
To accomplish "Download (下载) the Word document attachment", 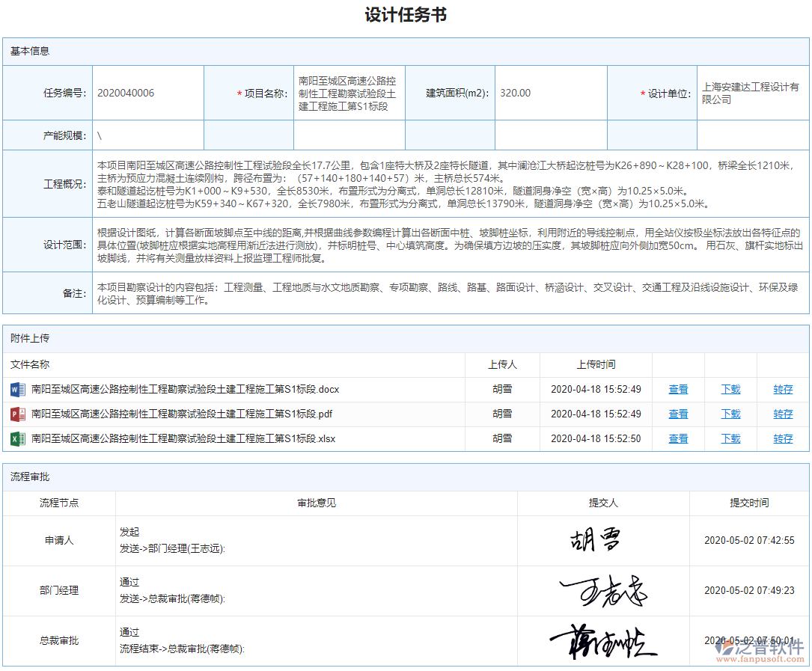I will pyautogui.click(x=730, y=389).
